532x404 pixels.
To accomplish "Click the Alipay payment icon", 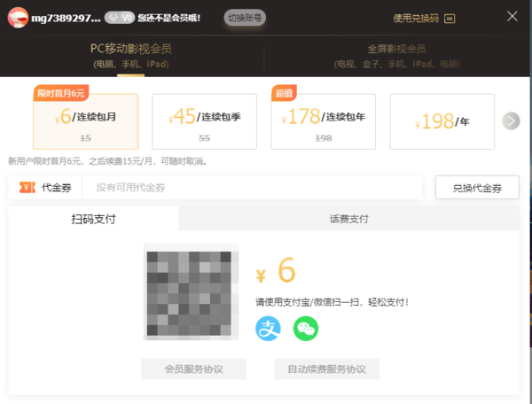I will coord(268,329).
